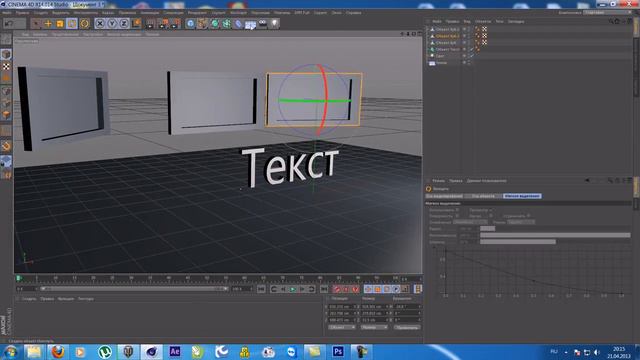
Task: Open the green NURBS generators icon
Action: pos(215,24)
